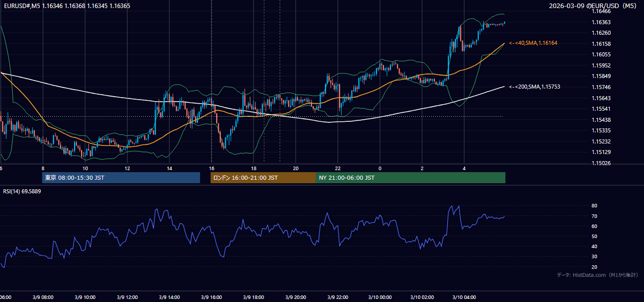Screen dimensions: 644x302
Task: Click the 3/9 14:00 date label
Action: 169,297
